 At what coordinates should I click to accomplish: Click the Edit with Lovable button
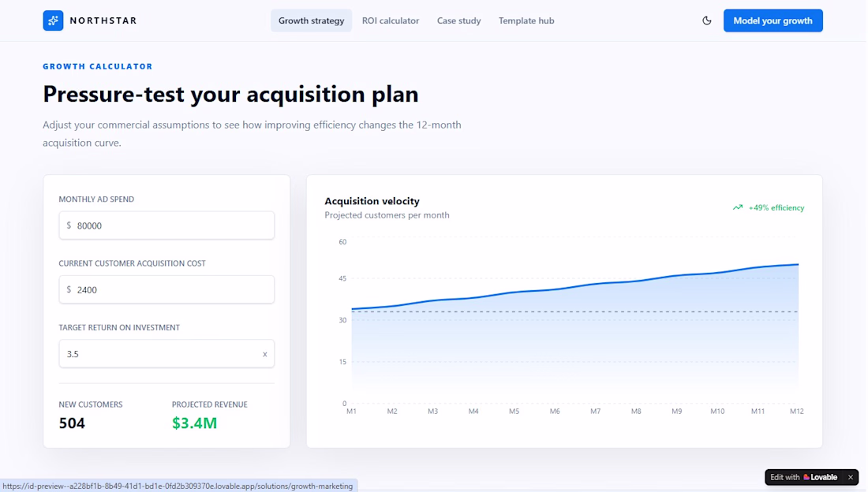coord(805,477)
